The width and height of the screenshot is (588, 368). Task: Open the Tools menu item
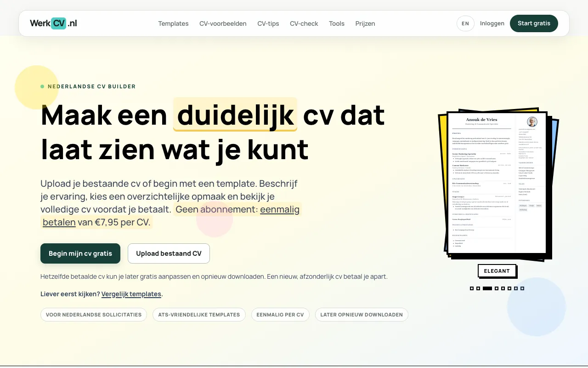point(337,23)
